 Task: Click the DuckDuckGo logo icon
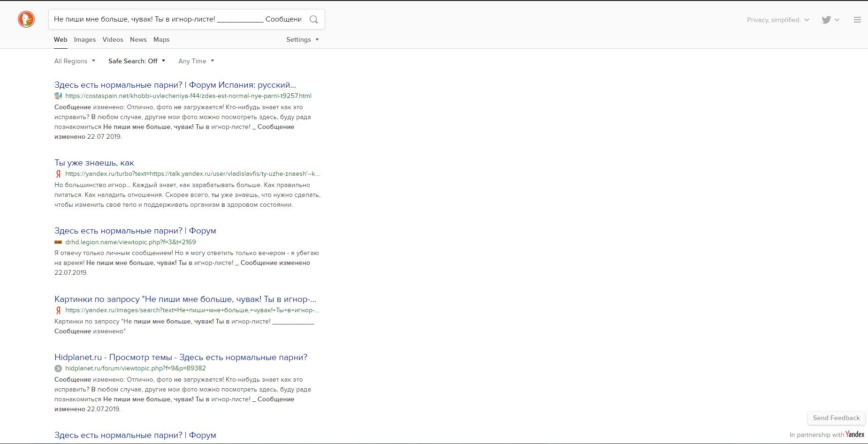tap(26, 20)
